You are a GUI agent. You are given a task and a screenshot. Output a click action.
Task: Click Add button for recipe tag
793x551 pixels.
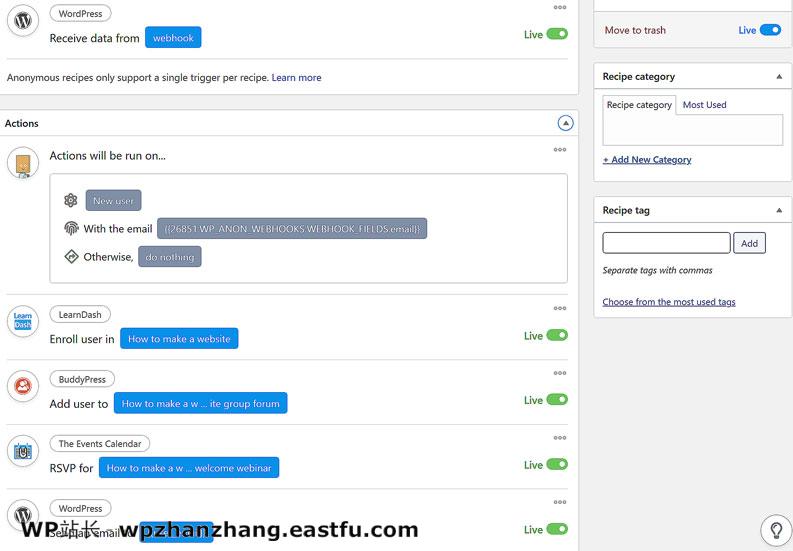click(x=750, y=243)
